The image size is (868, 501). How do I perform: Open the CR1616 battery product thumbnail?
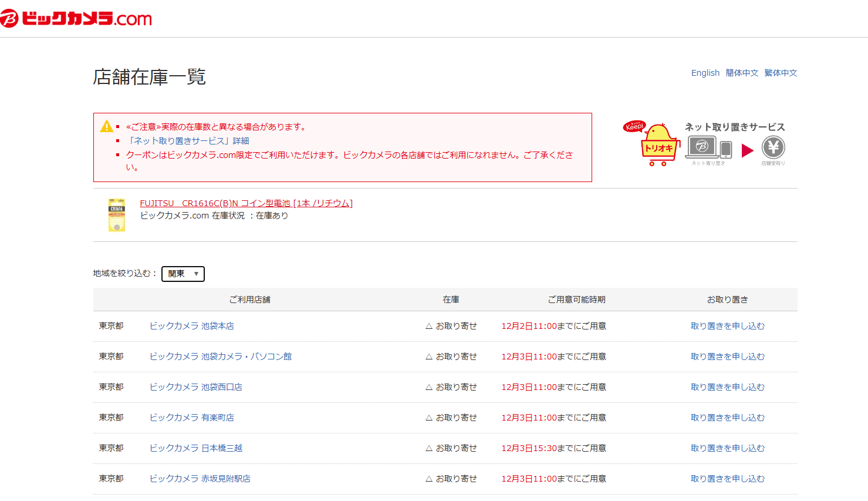[x=117, y=215]
